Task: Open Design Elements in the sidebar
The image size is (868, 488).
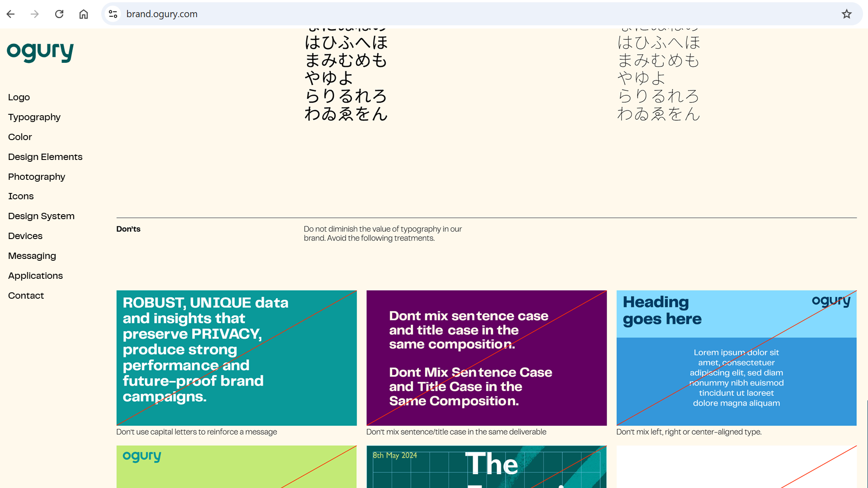Action: pyautogui.click(x=45, y=157)
